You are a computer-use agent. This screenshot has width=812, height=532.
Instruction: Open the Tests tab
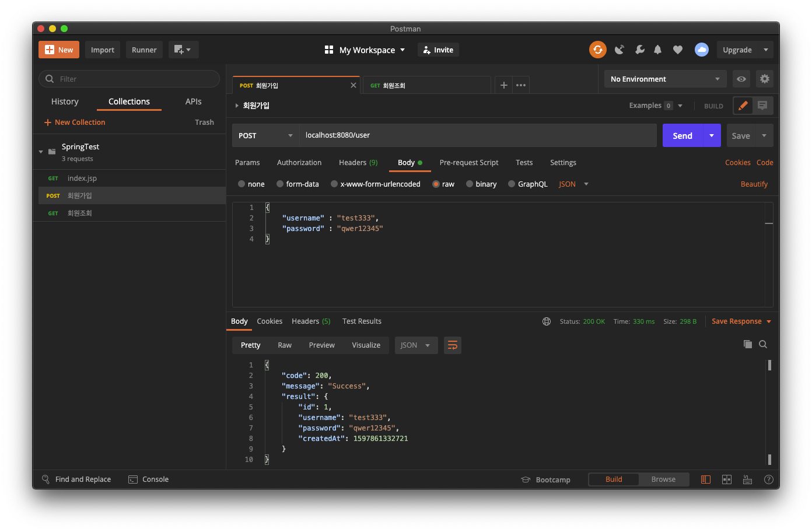[x=524, y=163]
